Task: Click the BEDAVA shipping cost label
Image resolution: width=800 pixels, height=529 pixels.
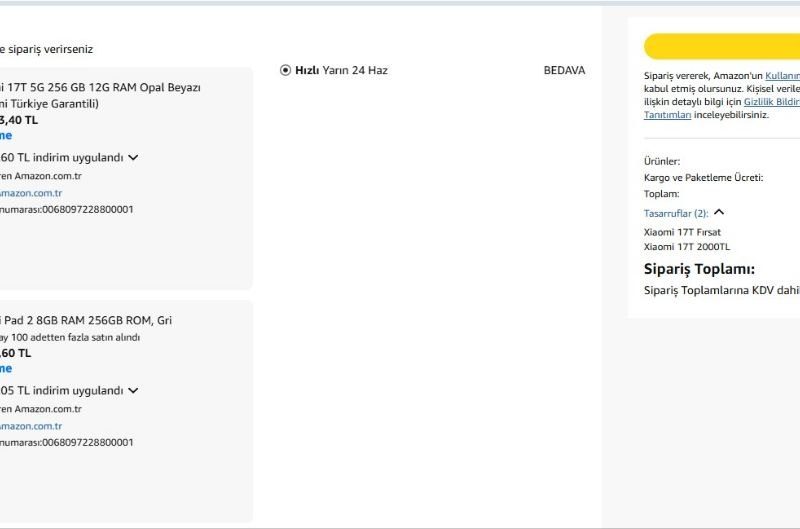Action: point(564,70)
